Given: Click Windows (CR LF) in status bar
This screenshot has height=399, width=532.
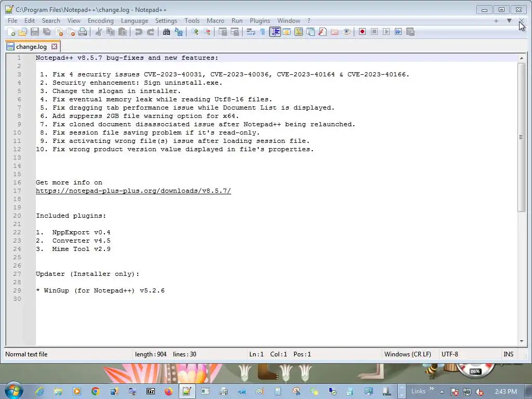Looking at the screenshot, I should point(407,354).
